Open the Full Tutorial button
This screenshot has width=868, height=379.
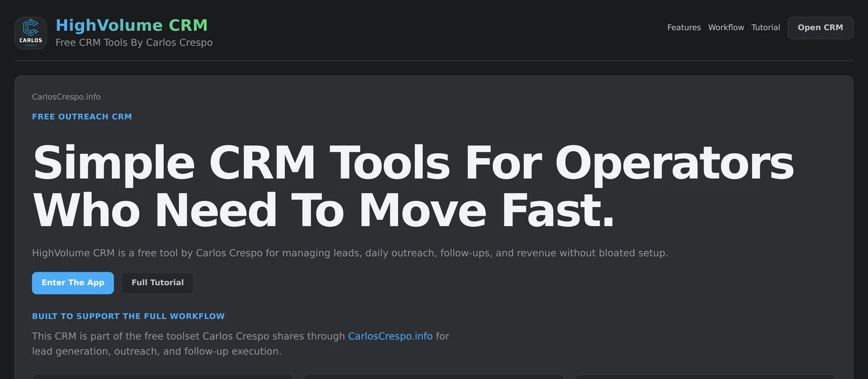coord(157,283)
